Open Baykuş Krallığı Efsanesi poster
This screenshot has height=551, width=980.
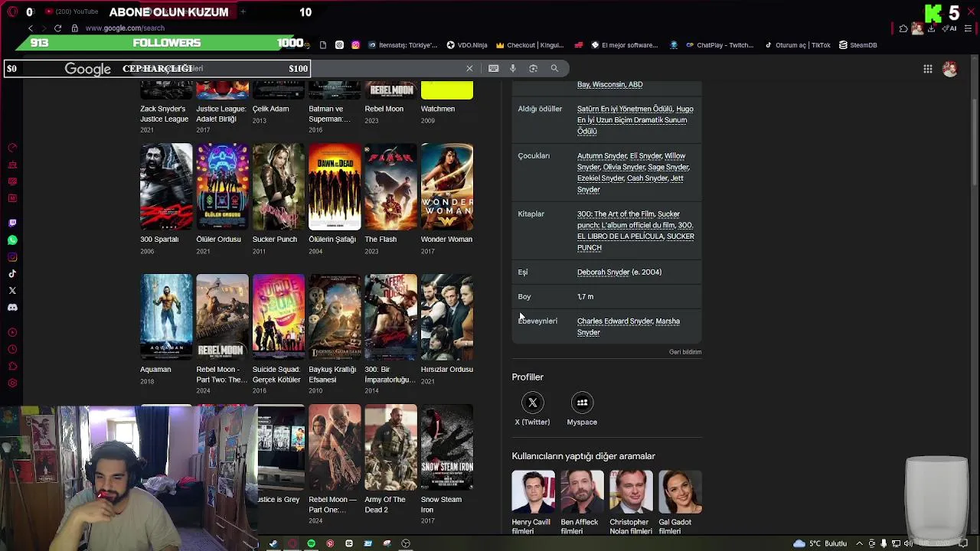[335, 317]
